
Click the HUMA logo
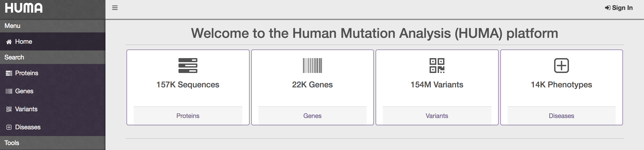tap(24, 8)
